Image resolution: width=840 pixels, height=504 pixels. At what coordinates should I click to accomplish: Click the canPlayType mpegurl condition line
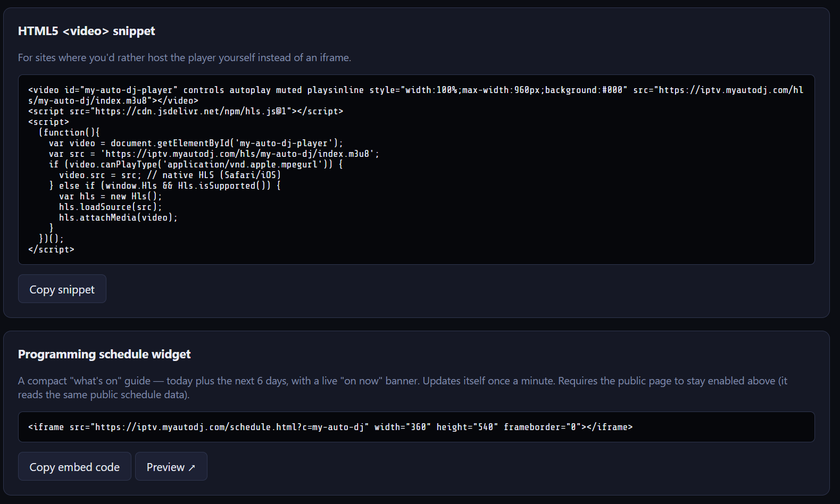click(196, 164)
